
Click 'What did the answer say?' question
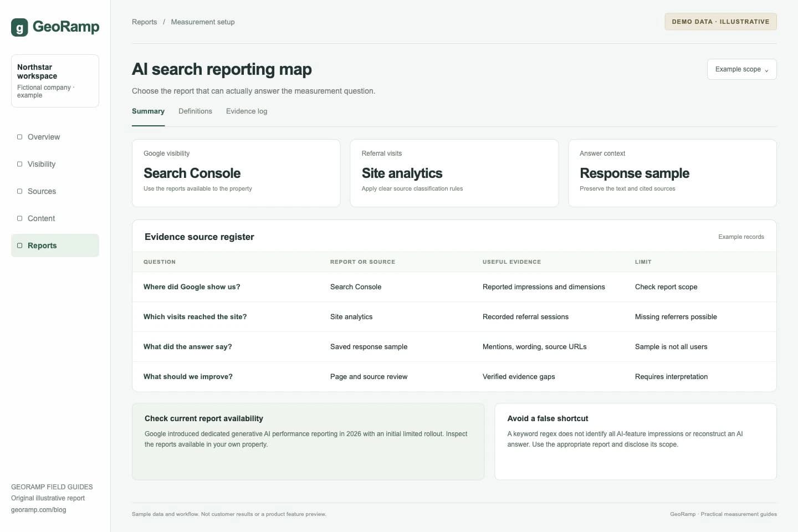(188, 347)
